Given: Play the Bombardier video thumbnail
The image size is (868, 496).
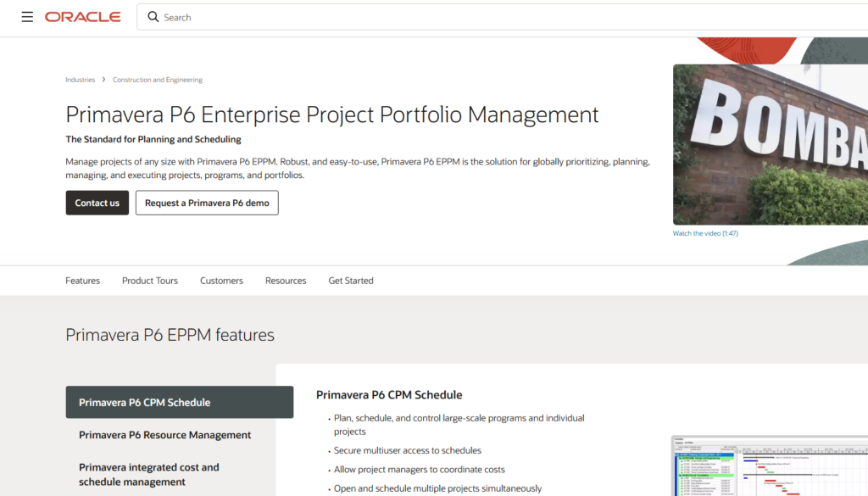Looking at the screenshot, I should 771,144.
